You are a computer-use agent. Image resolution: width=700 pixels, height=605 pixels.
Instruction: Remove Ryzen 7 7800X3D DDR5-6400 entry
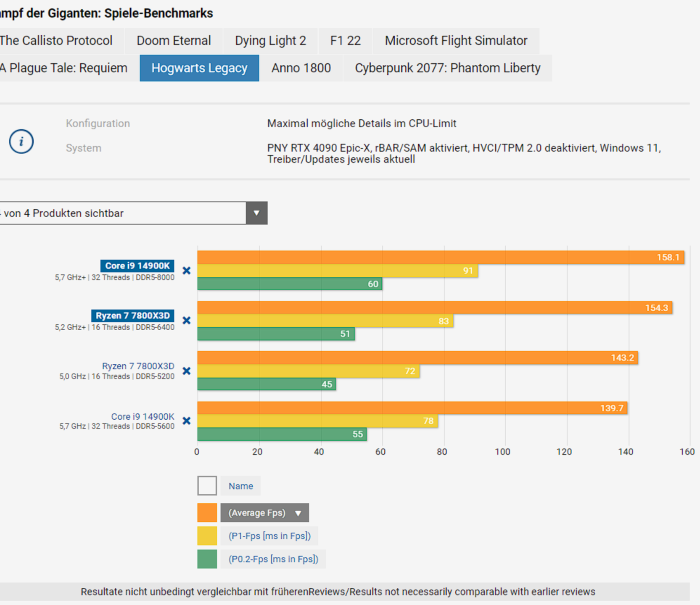pyautogui.click(x=187, y=321)
